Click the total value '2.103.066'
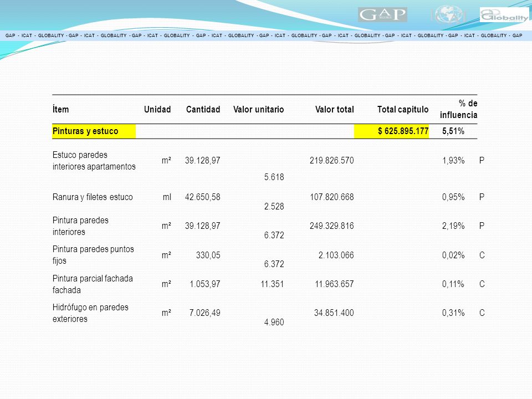532x399 pixels. tap(336, 255)
